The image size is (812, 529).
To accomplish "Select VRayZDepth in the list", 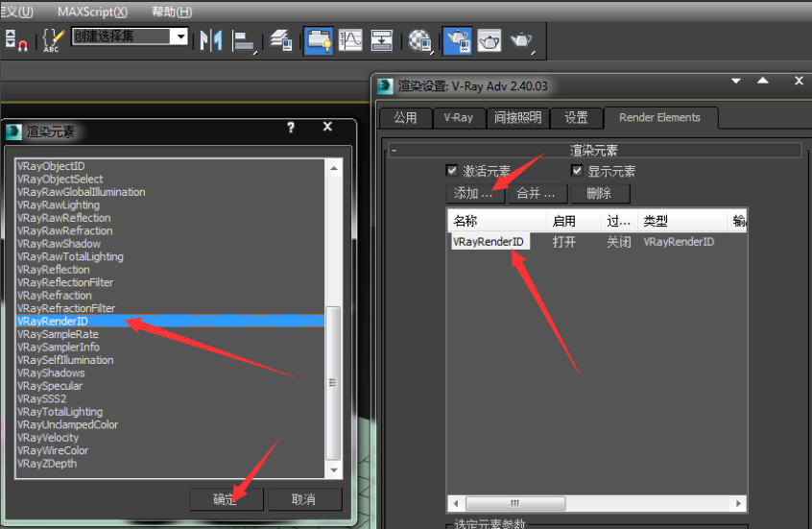I will (47, 463).
